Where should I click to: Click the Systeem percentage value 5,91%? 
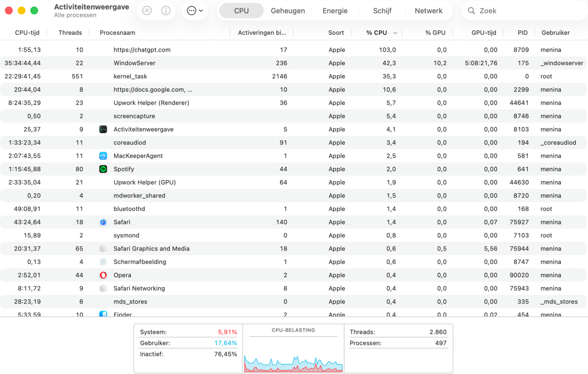(x=227, y=332)
